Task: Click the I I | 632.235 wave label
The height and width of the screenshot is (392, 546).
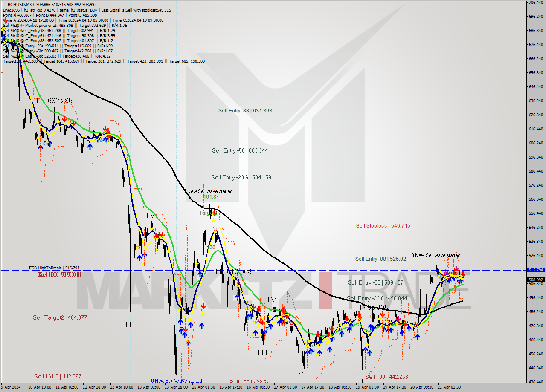Action: (x=54, y=101)
